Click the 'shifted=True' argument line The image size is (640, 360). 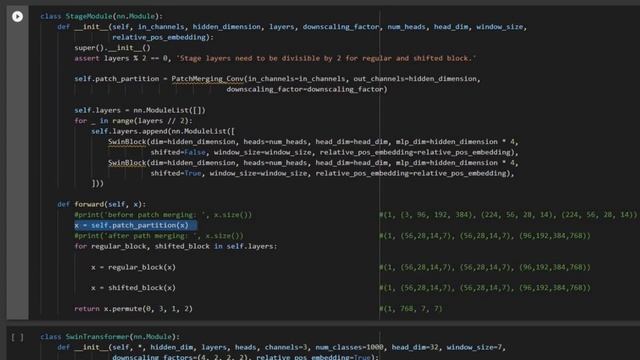tap(332, 173)
